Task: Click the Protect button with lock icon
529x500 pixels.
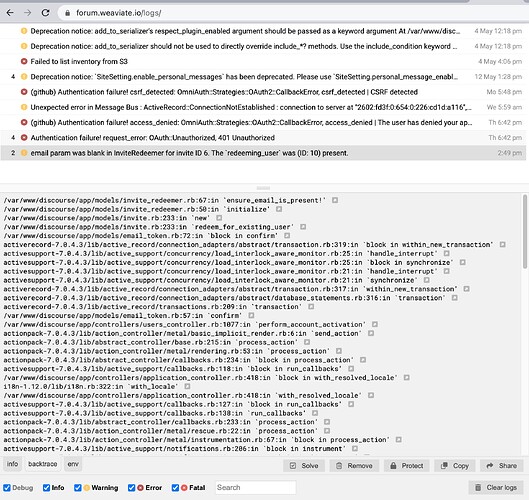Action: 407,466
